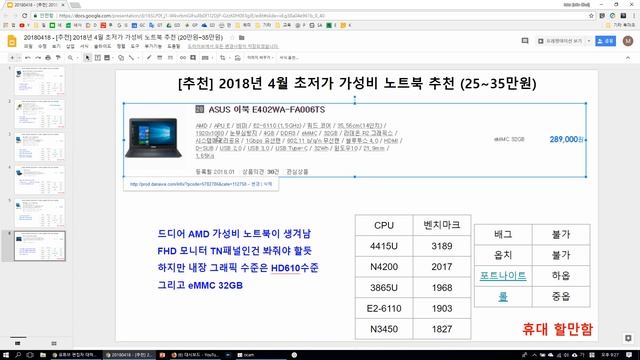This screenshot has width=640, height=360.
Task: Click the 서식 옵션 format options button
Action: click(289, 58)
